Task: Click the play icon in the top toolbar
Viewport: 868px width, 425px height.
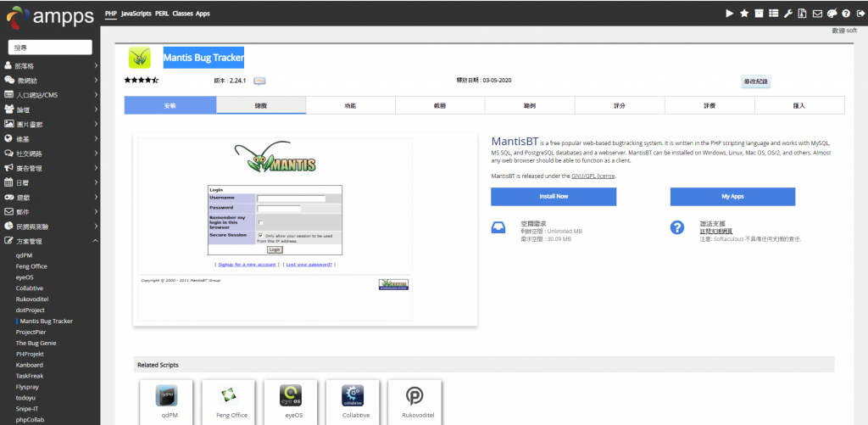Action: (x=730, y=14)
